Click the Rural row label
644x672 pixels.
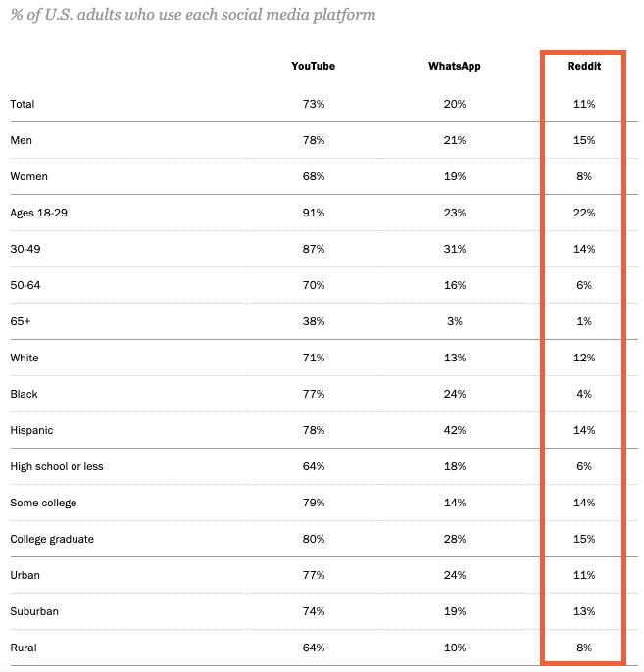click(x=24, y=648)
